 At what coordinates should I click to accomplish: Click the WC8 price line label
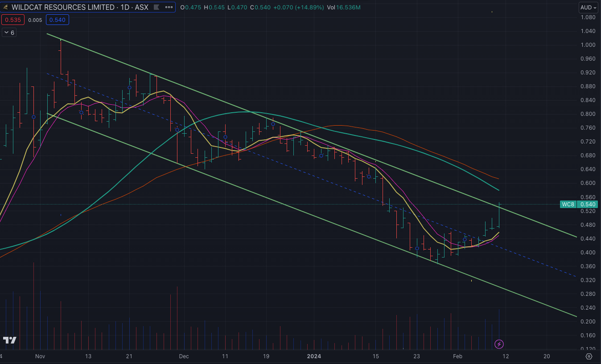pyautogui.click(x=568, y=204)
